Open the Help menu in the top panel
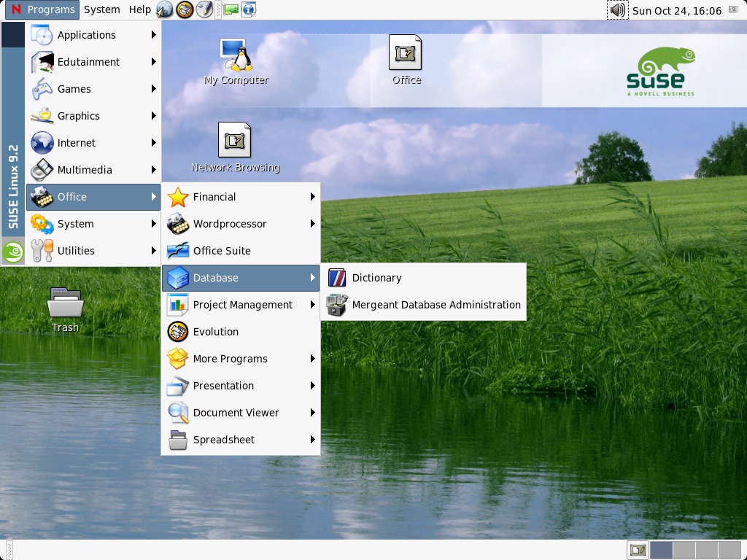747x560 pixels. (139, 9)
